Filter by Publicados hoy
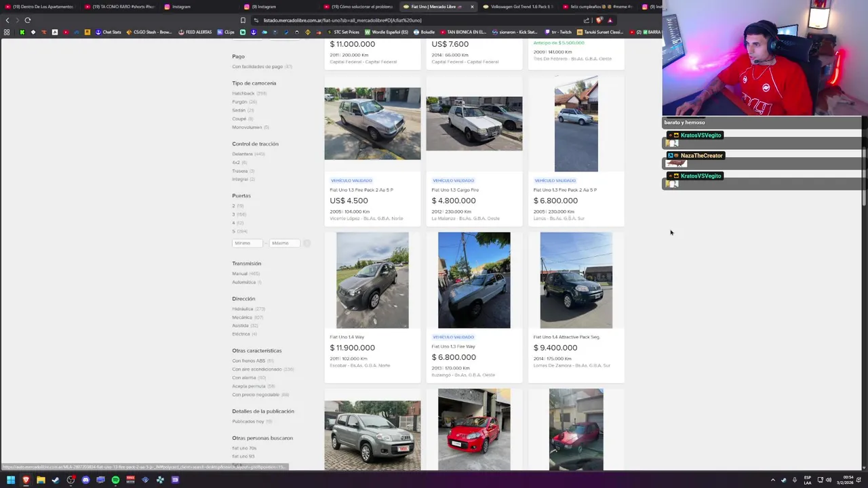The height and width of the screenshot is (488, 868). (252, 421)
